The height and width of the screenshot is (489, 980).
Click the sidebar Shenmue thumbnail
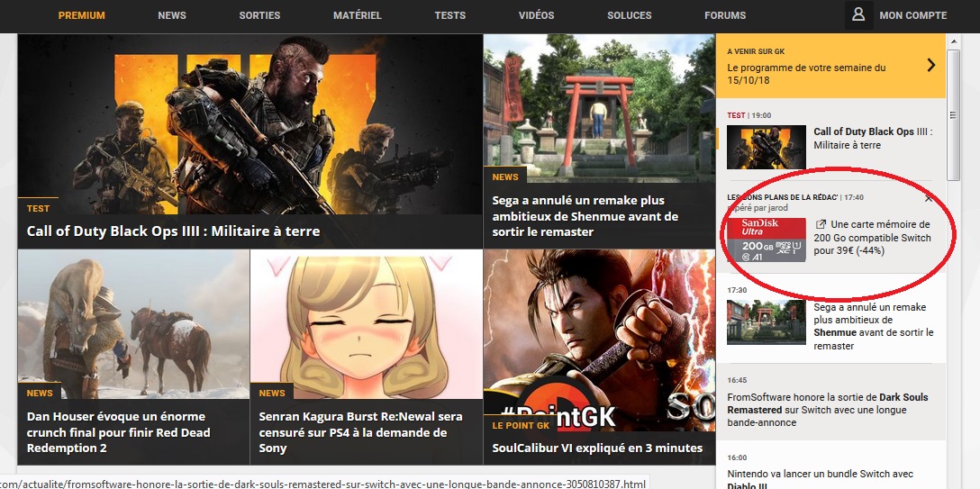767,322
